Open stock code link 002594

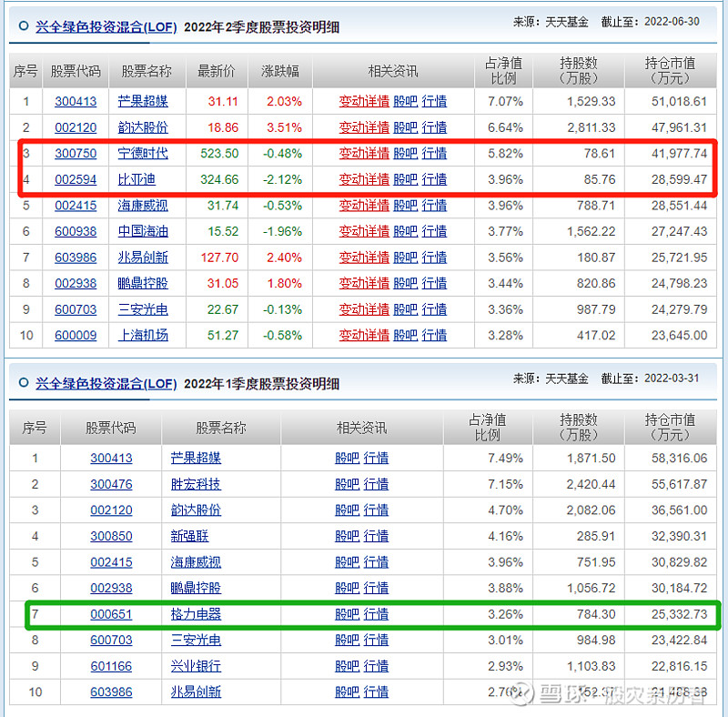pyautogui.click(x=76, y=179)
